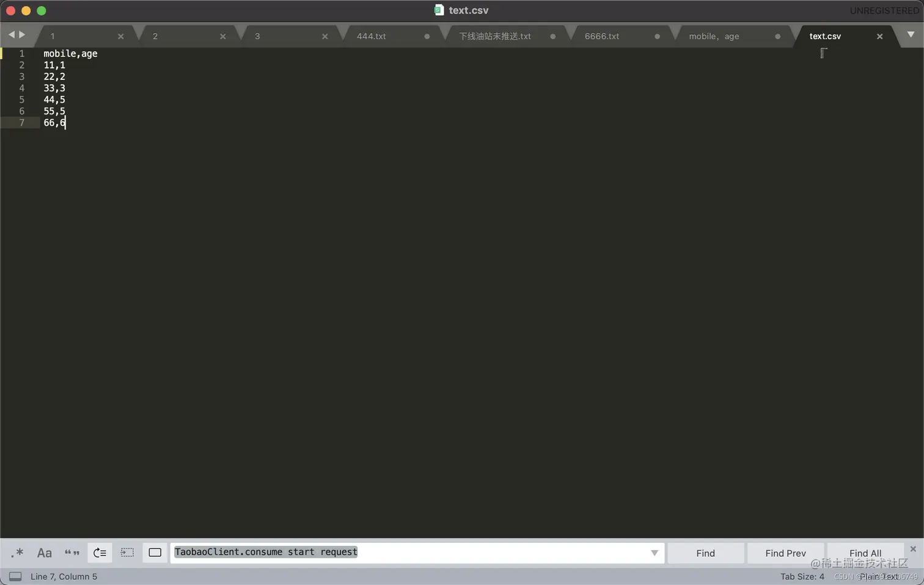The image size is (924, 585).
Task: Toggle whole word matching
Action: (x=72, y=553)
